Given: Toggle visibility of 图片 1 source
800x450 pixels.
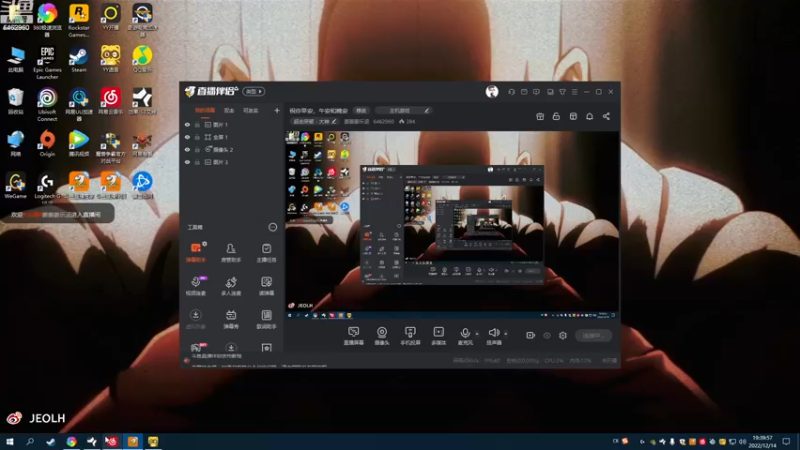Looking at the screenshot, I should [x=187, y=124].
